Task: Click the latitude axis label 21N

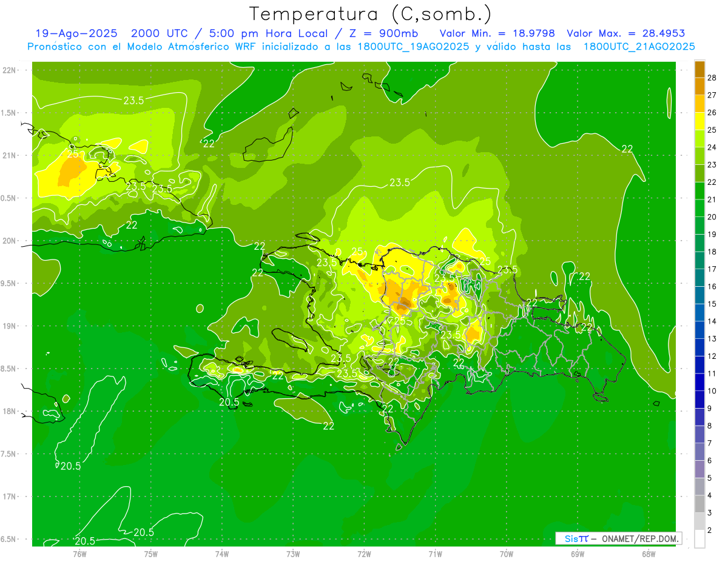Action: tap(10, 155)
